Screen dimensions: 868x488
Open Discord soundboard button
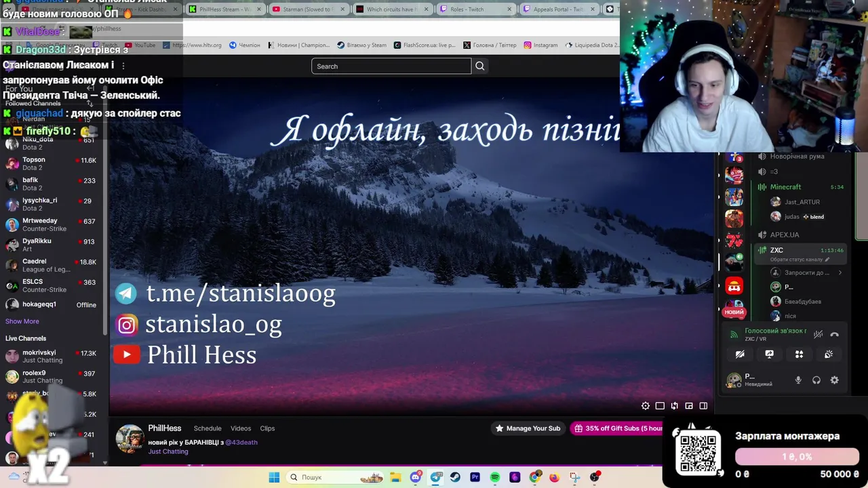pyautogui.click(x=829, y=354)
